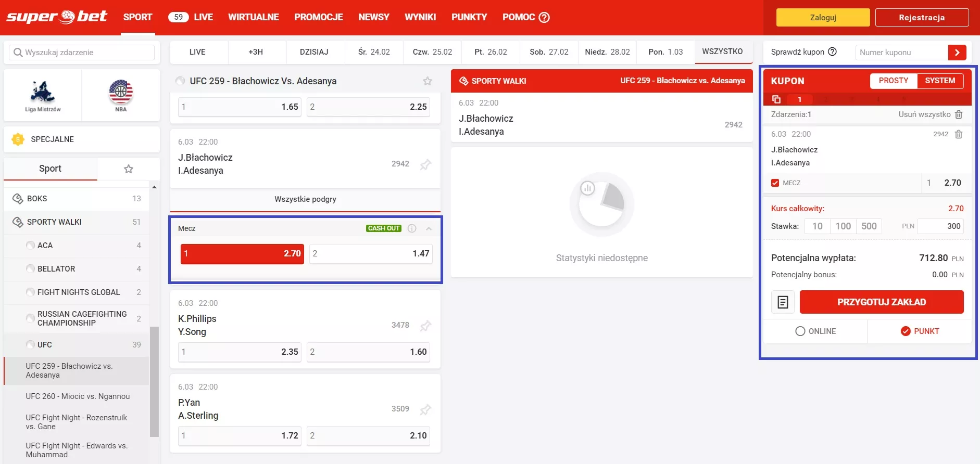Select the NBA league shortcut
Screen dimensions: 980x464
tap(121, 95)
